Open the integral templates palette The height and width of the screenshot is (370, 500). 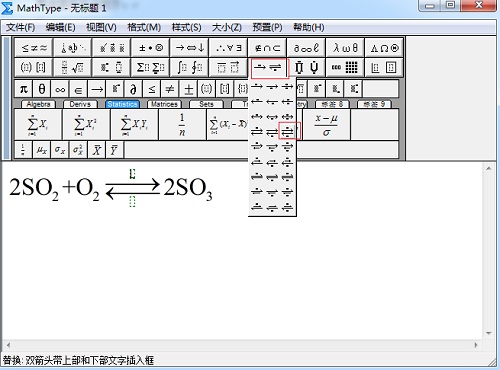(x=190, y=68)
